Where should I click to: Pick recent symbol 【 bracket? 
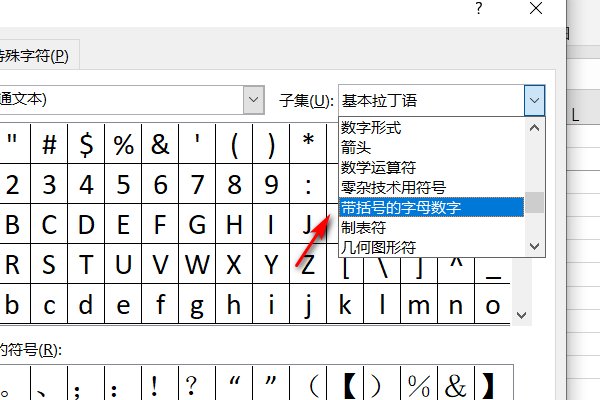[x=345, y=383]
